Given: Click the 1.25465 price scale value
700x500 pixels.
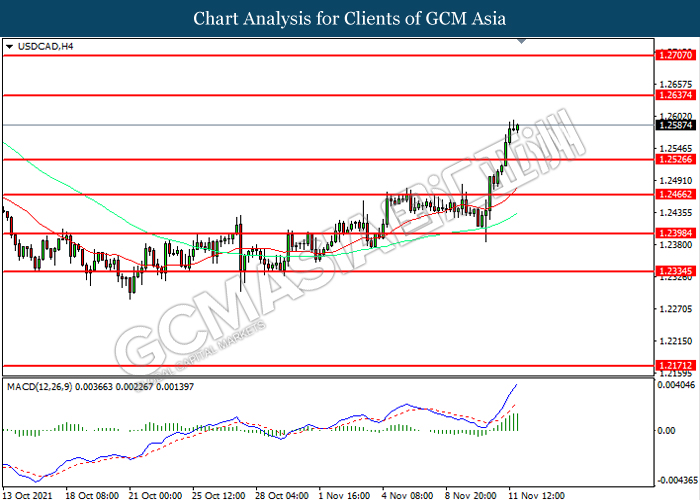Looking at the screenshot, I should tap(676, 149).
